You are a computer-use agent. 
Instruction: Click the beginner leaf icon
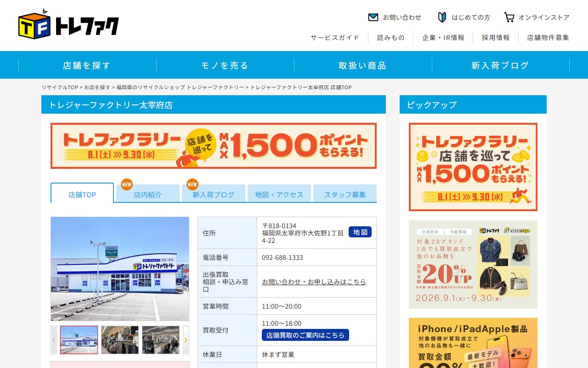tap(442, 17)
